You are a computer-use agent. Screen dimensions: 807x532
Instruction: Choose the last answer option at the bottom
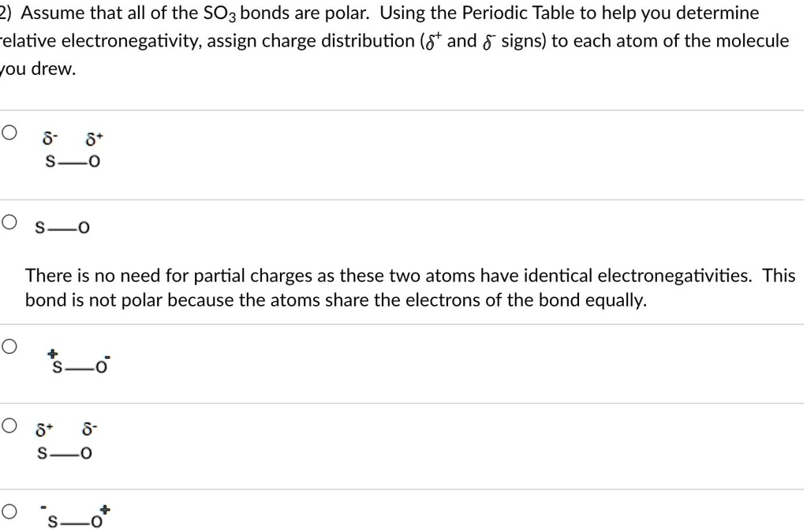9,512
